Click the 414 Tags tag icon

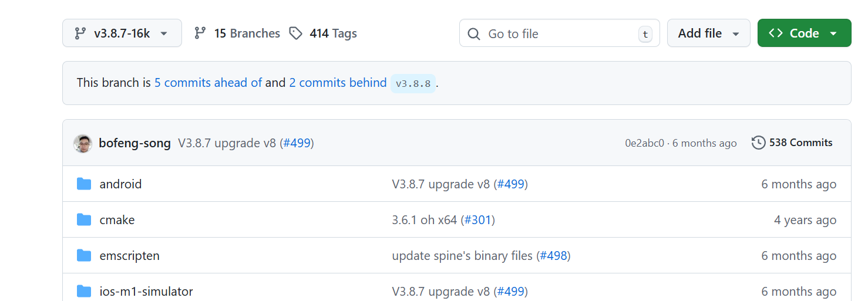(x=296, y=33)
